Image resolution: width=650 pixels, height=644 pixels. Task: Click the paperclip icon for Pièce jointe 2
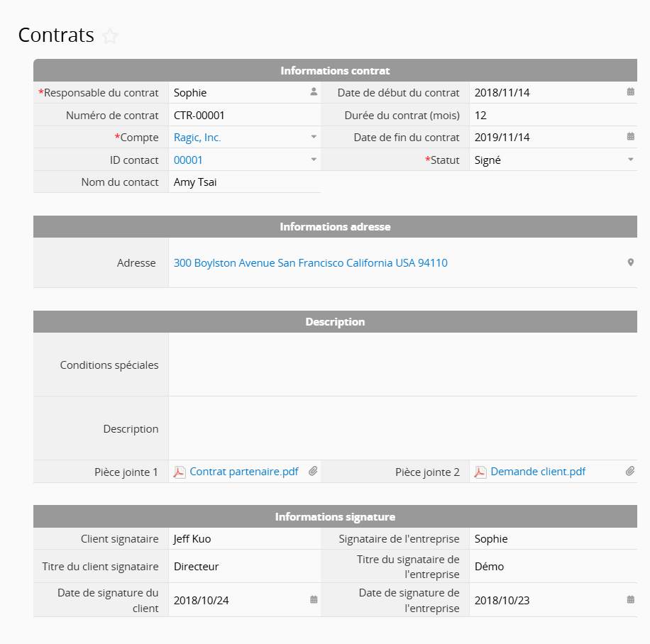[629, 472]
